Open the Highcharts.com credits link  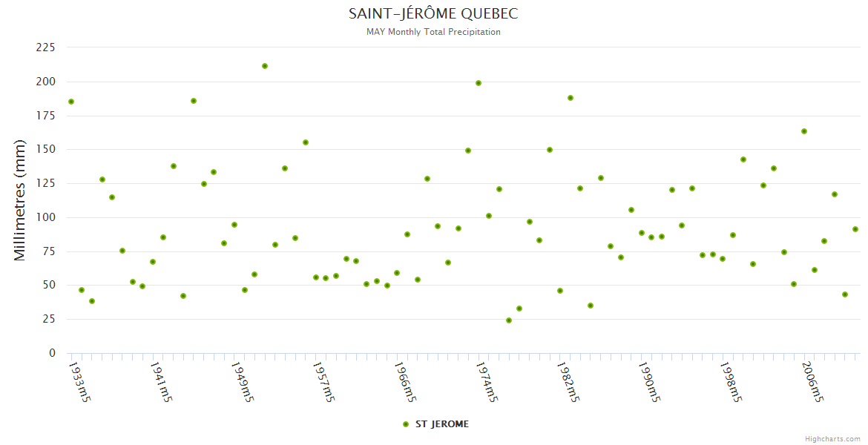[832, 439]
